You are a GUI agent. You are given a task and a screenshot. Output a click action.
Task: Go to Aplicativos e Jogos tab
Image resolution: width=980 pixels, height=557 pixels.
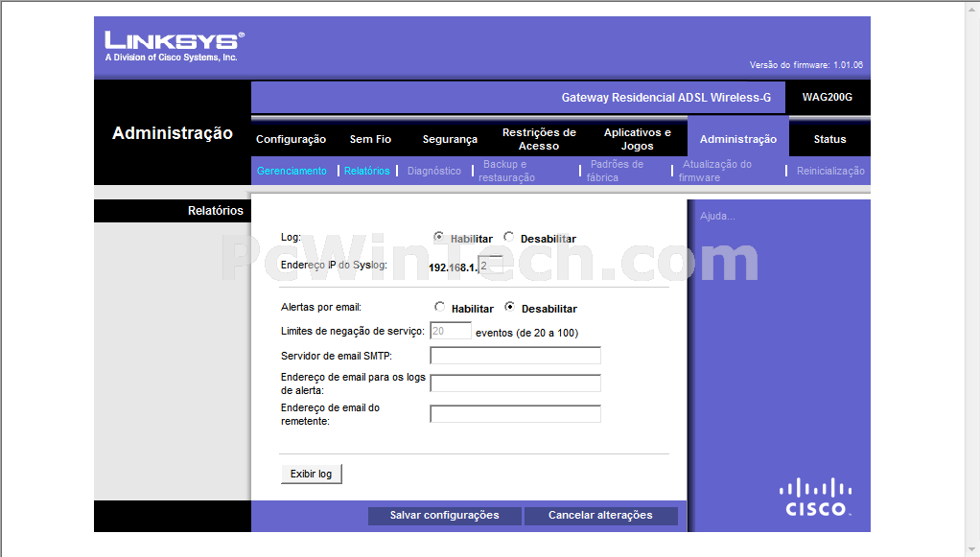point(638,139)
